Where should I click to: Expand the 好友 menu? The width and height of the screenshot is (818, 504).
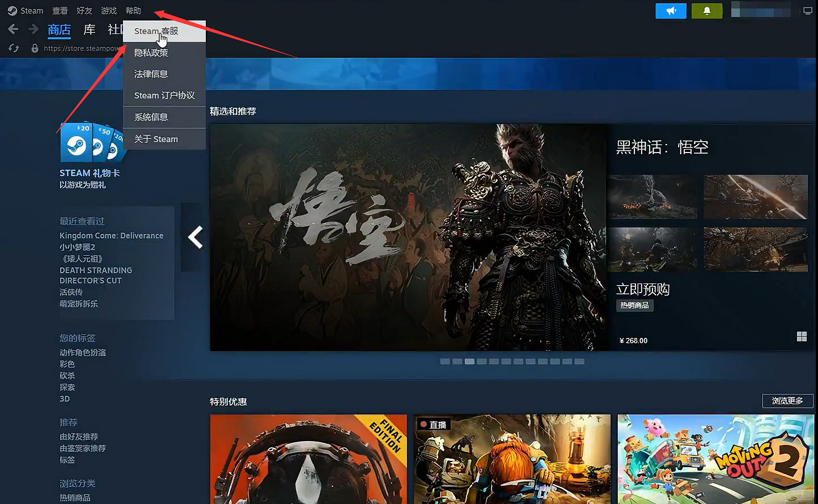pyautogui.click(x=84, y=11)
